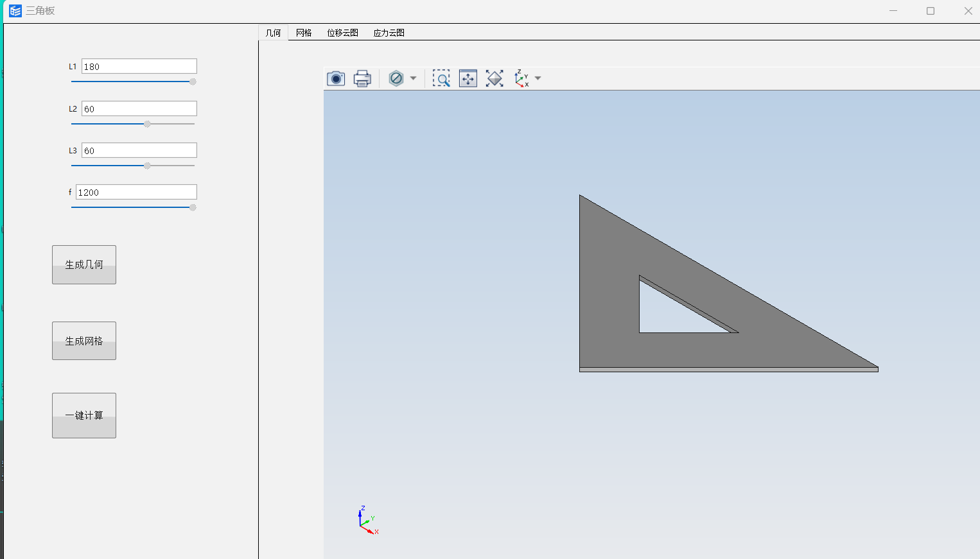Click the print view icon
The width and height of the screenshot is (980, 559).
[x=362, y=78]
